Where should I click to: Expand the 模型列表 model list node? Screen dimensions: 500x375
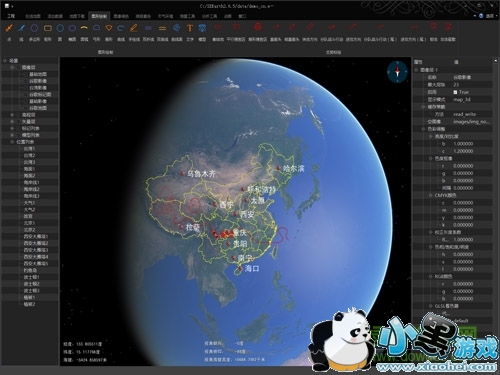(12, 135)
